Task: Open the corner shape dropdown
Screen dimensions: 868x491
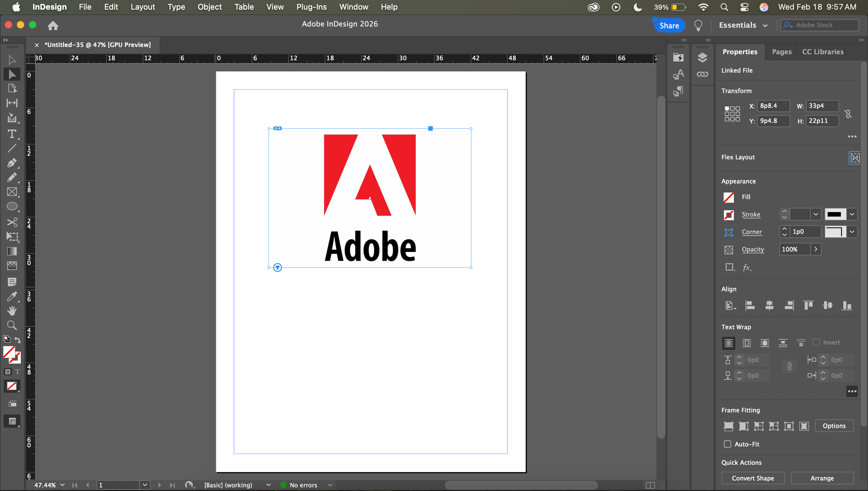Action: coord(852,232)
